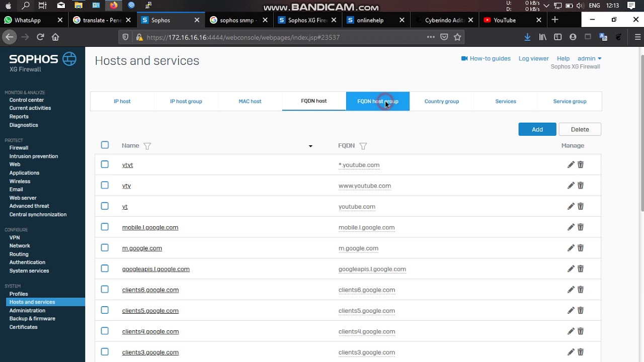Tick the checkbox for clients6.google.com
The image size is (644, 362).
(105, 289)
